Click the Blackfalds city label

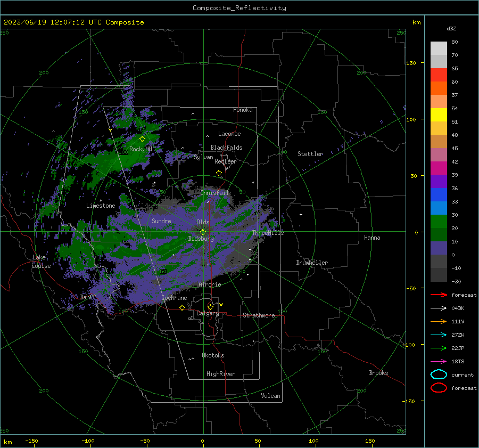click(x=226, y=148)
